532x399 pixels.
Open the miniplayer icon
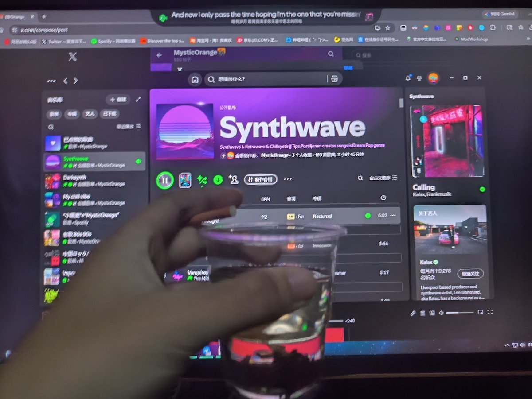481,313
